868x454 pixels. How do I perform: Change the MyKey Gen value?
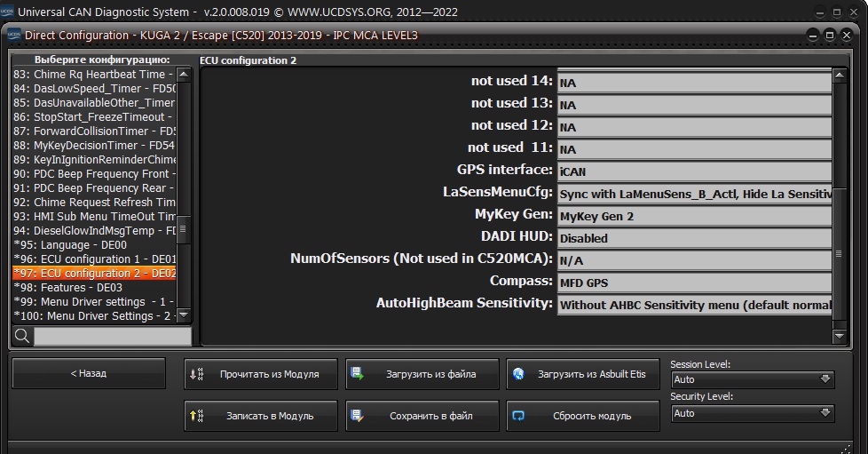(x=694, y=216)
